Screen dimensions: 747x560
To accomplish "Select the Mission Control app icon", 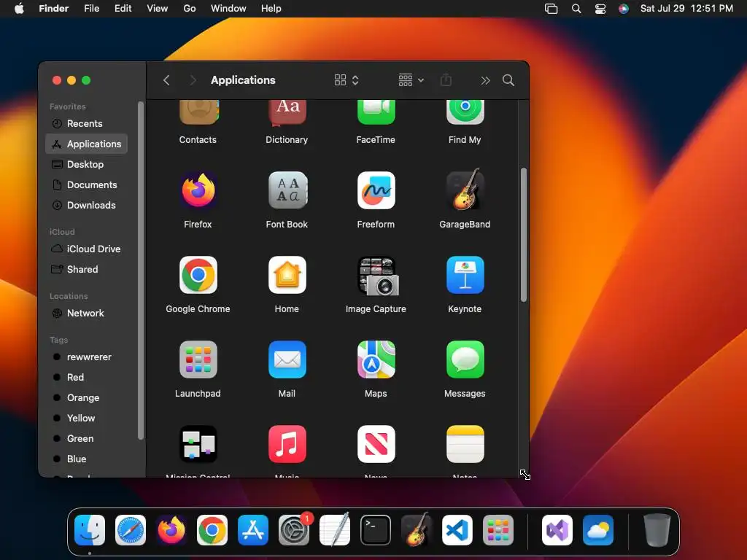I will [x=198, y=444].
